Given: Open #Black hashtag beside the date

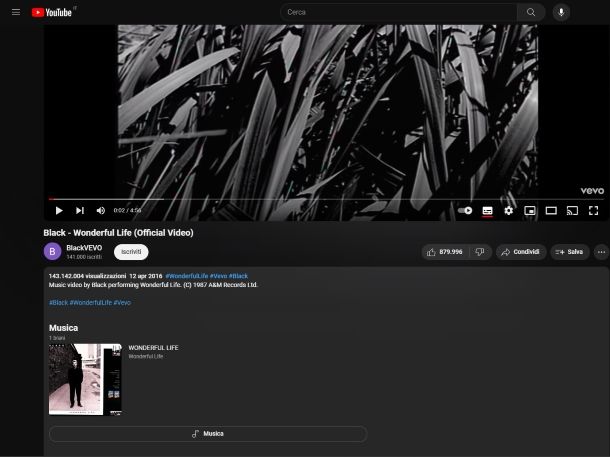Looking at the screenshot, I should (x=238, y=276).
